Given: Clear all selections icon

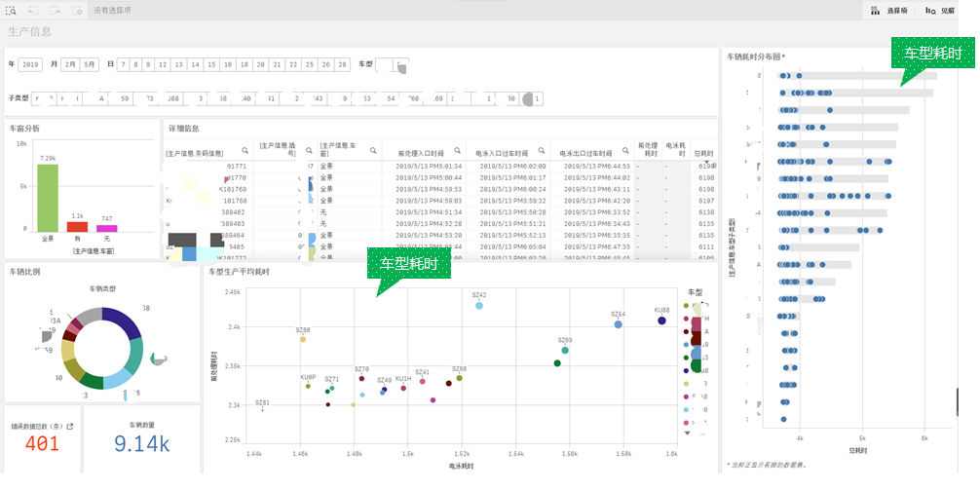Looking at the screenshot, I should 77,11.
